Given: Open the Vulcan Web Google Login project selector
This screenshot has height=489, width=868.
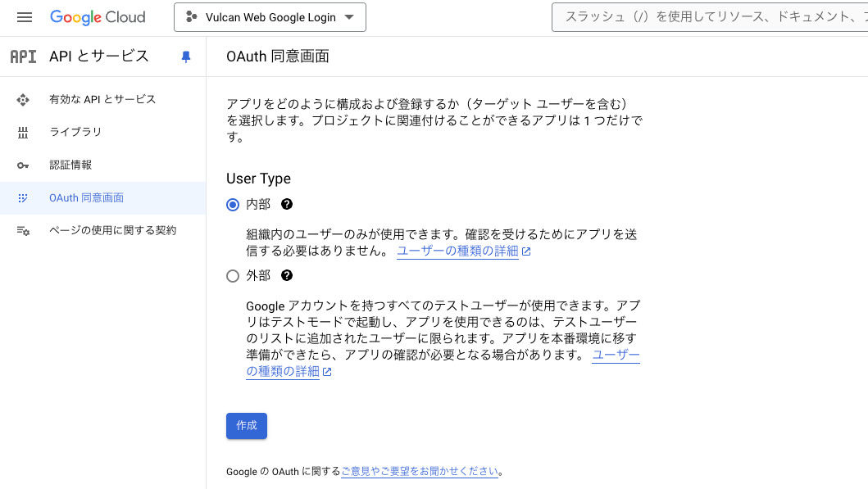Looking at the screenshot, I should coord(270,17).
